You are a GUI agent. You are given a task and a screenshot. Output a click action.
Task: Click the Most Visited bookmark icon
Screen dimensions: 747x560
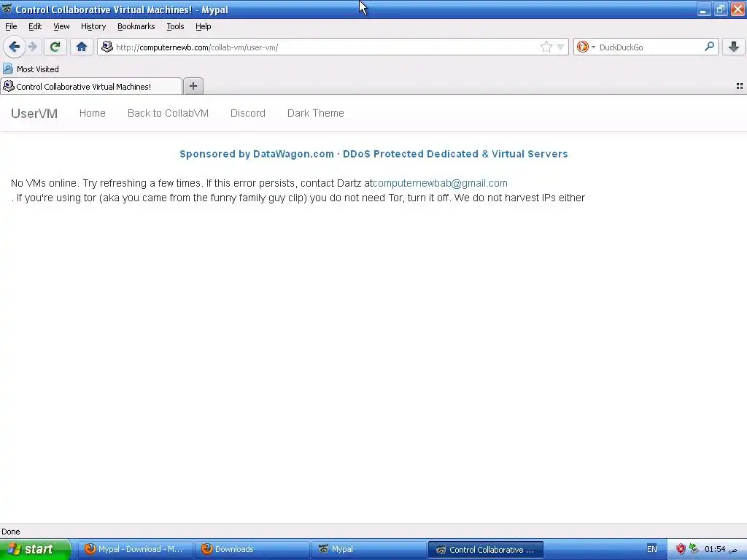[x=7, y=69]
